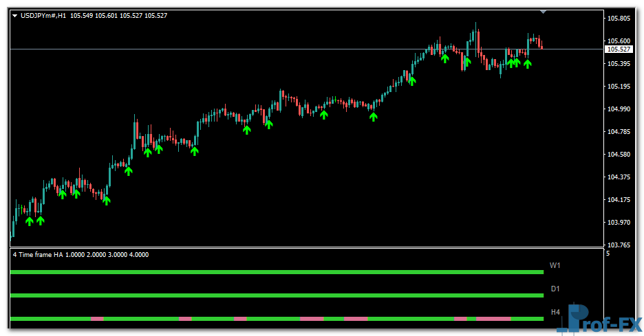This screenshot has height=336, width=644.
Task: Select the leftmost green buy arrow
Action: click(x=30, y=221)
